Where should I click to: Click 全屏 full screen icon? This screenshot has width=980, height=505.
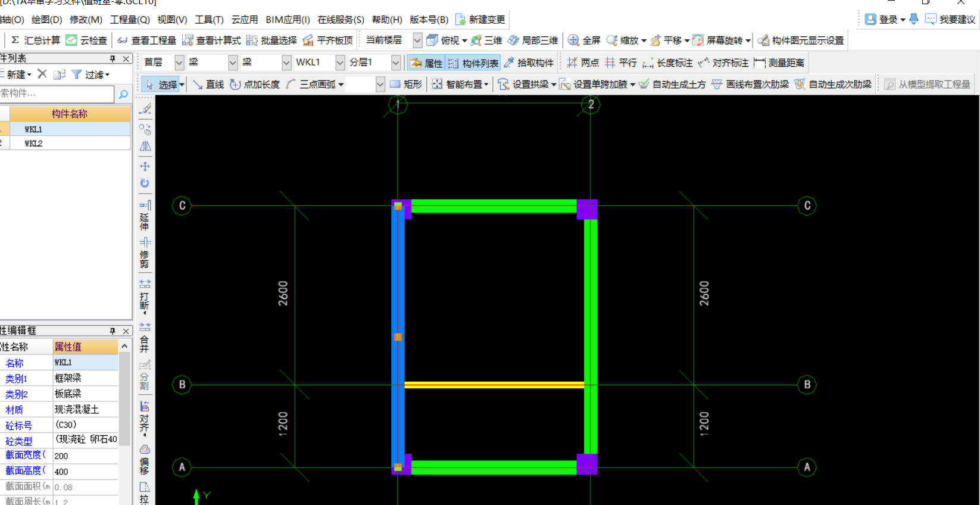(573, 40)
